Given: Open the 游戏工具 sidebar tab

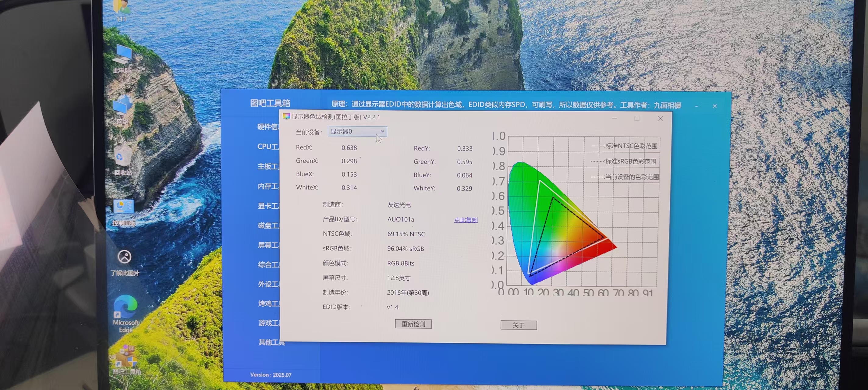Looking at the screenshot, I should [x=269, y=323].
